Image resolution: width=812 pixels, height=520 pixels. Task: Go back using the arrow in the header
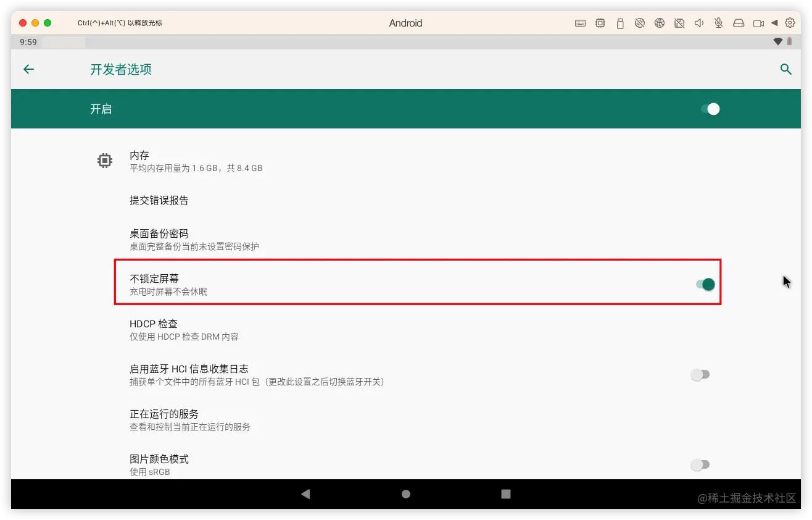(28, 69)
